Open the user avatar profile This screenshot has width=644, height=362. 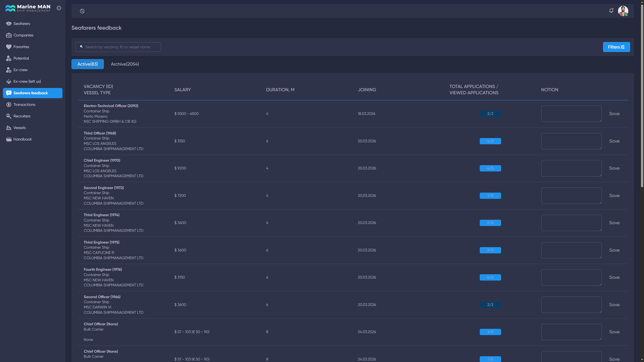click(x=623, y=11)
